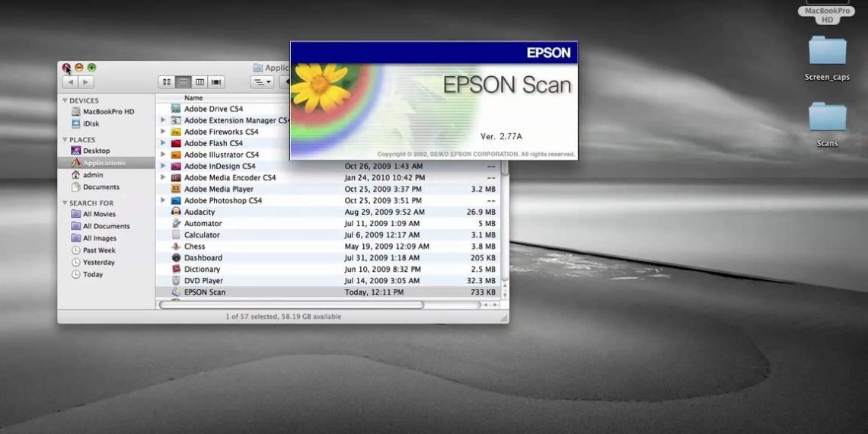The height and width of the screenshot is (434, 868).
Task: Collapse the DEVICES sidebar section
Action: 65,101
